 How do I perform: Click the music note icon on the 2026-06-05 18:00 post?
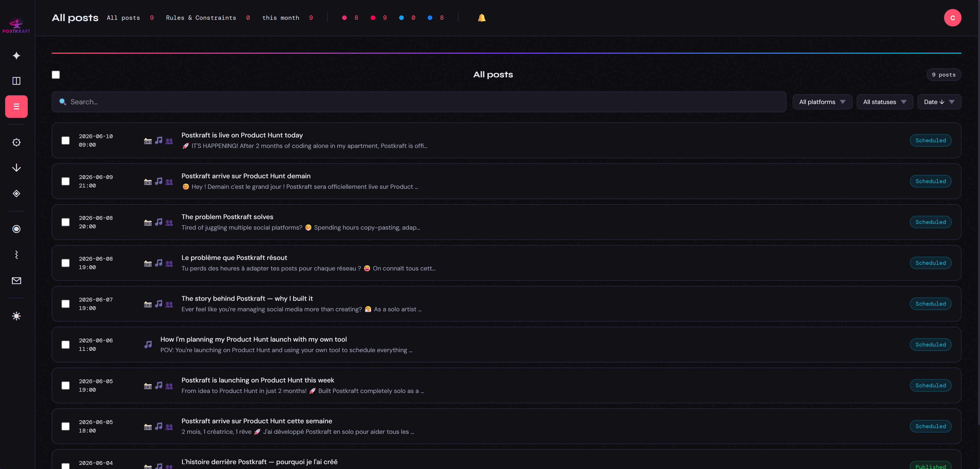click(159, 426)
